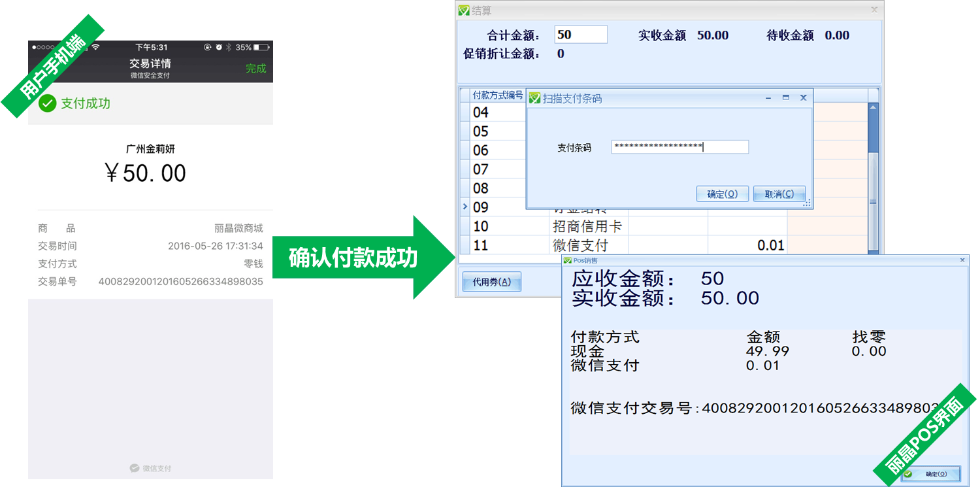Screen dimensions: 980x491
Task: Click the 应收金额 value 50 in Pos销售
Action: coord(713,279)
